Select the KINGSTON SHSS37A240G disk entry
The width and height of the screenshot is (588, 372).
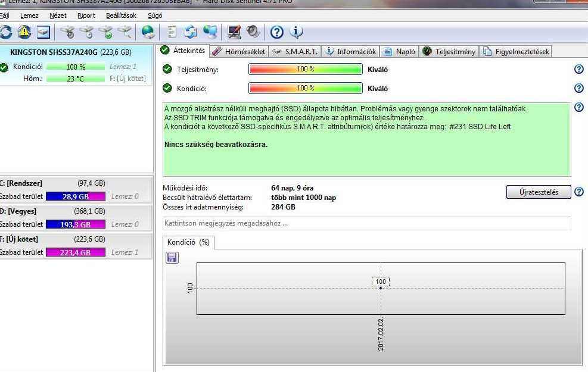[76, 65]
